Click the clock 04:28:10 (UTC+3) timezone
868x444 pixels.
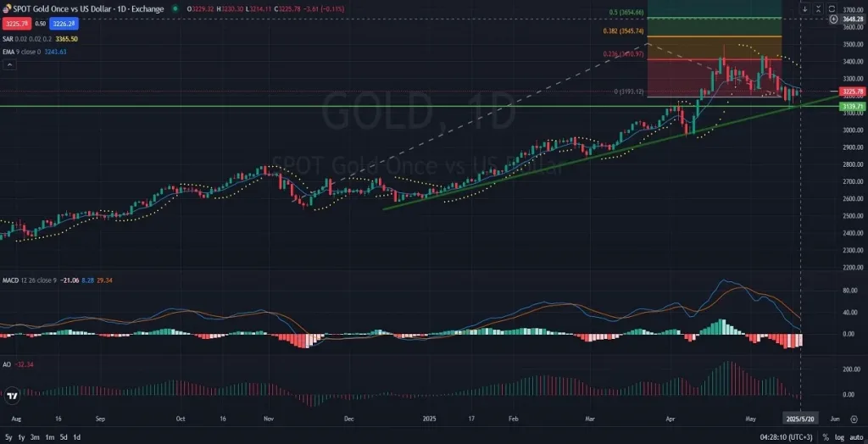(787, 437)
